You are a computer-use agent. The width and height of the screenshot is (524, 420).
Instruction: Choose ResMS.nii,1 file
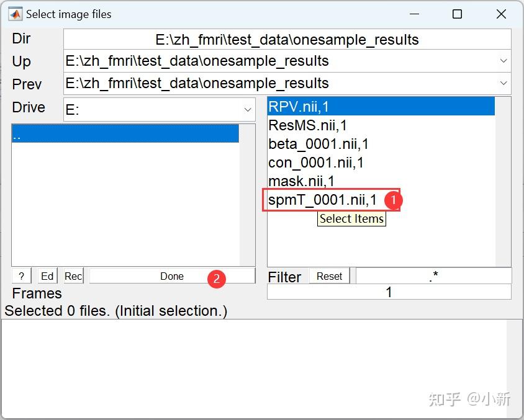pyautogui.click(x=307, y=125)
